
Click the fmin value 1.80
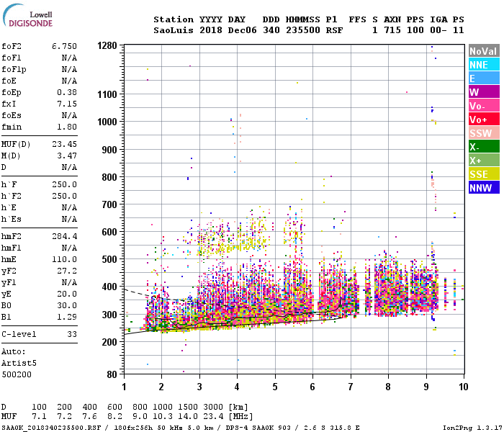coord(67,127)
